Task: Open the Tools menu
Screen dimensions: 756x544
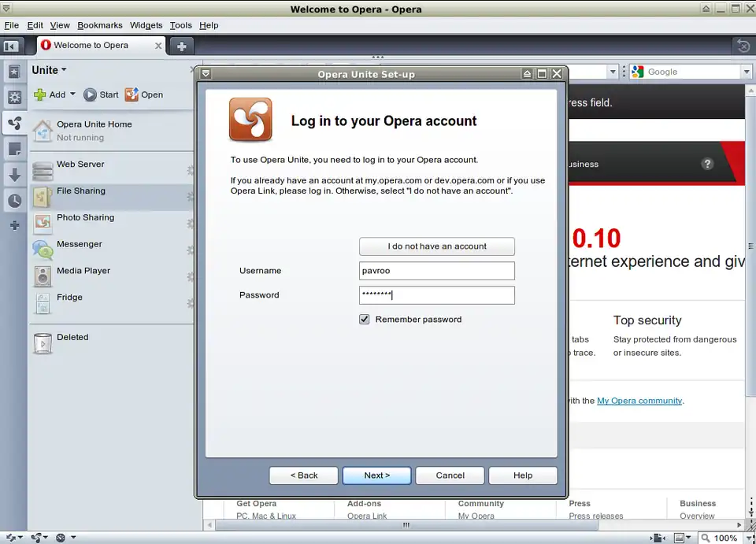Action: tap(180, 25)
